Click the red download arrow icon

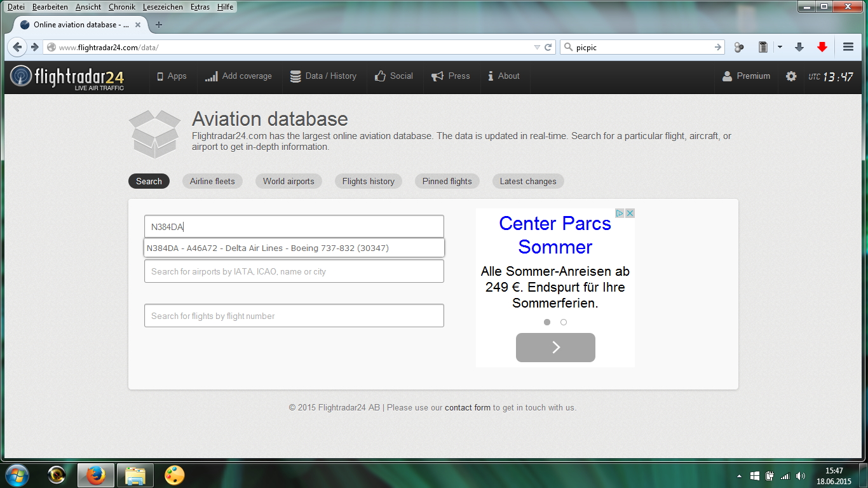822,47
